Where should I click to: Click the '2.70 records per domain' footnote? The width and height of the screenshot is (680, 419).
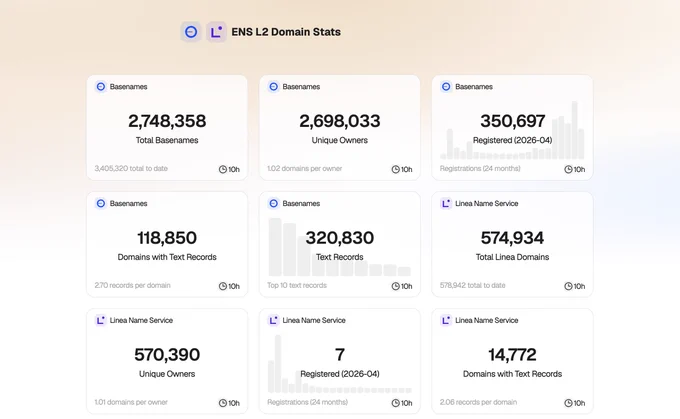[x=132, y=285]
